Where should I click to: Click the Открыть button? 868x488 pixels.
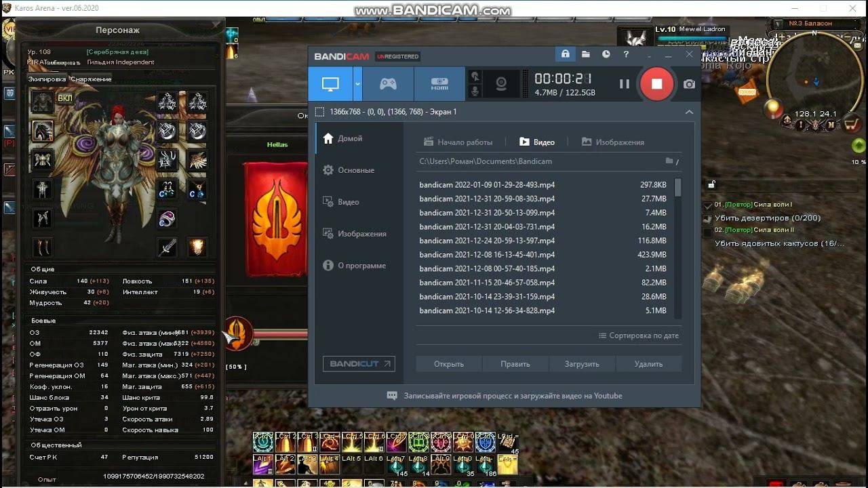coord(449,364)
